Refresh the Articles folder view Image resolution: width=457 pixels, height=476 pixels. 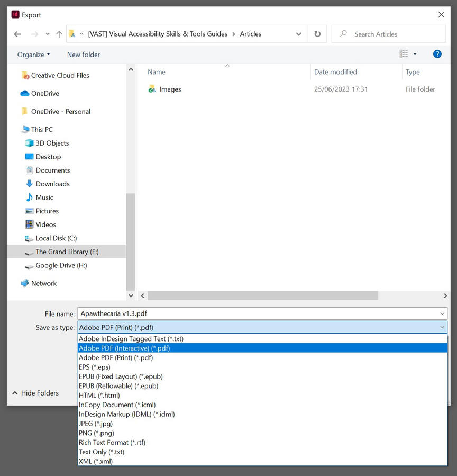[x=316, y=33]
